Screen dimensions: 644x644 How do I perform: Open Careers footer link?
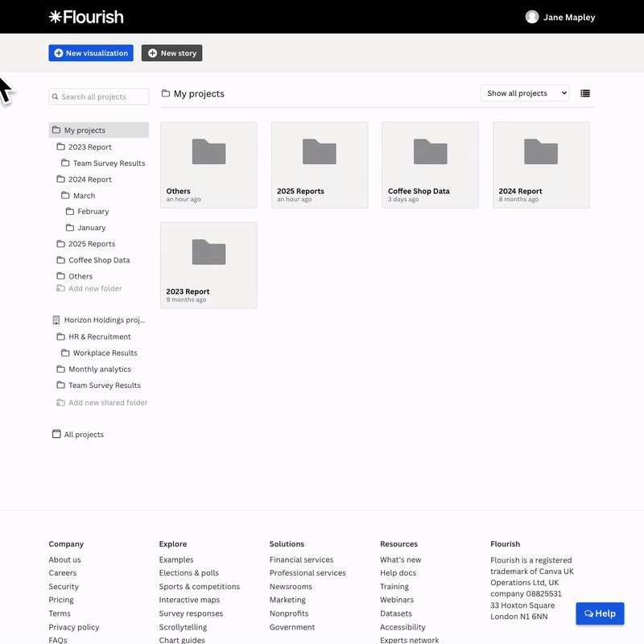coord(63,573)
